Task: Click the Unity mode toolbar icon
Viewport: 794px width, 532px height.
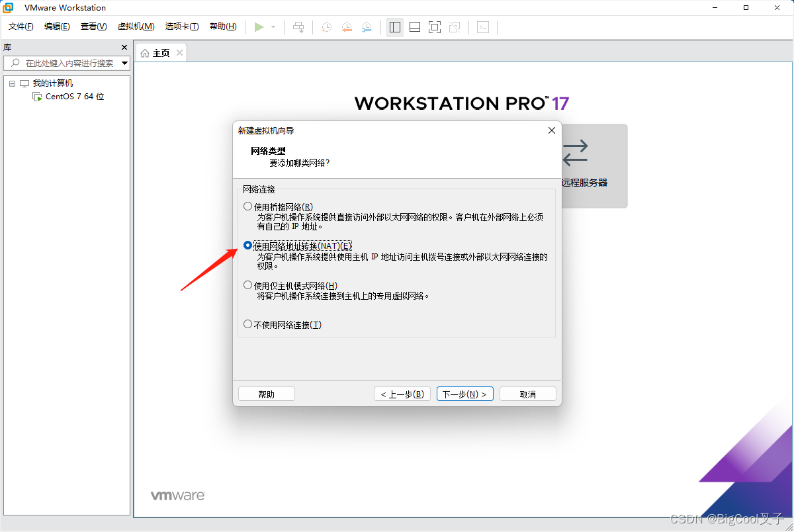Action: pos(455,27)
